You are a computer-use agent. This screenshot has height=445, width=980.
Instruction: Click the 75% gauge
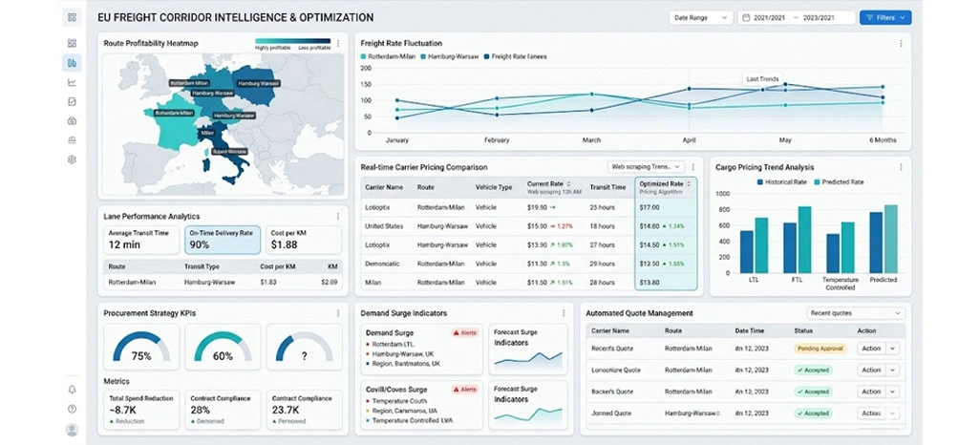pos(141,347)
